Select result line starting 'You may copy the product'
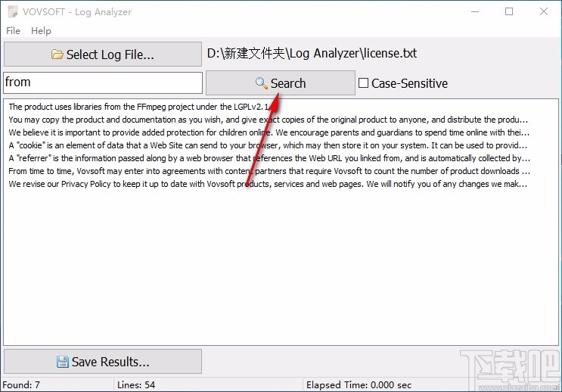The width and height of the screenshot is (562, 392). pyautogui.click(x=269, y=120)
